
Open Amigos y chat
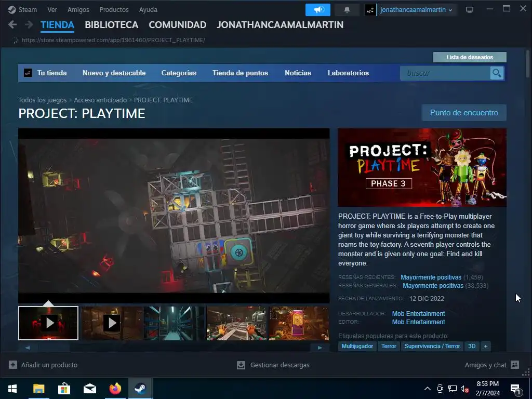coord(492,365)
